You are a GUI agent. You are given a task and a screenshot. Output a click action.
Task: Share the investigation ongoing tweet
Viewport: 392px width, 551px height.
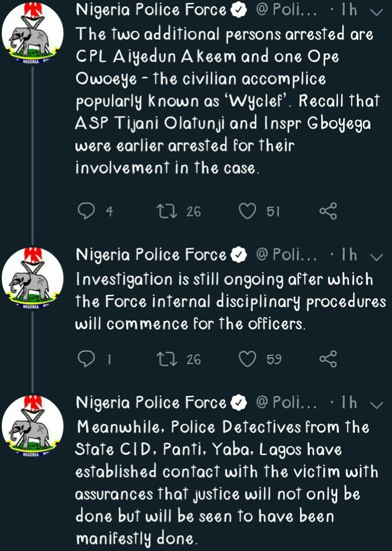pyautogui.click(x=328, y=359)
